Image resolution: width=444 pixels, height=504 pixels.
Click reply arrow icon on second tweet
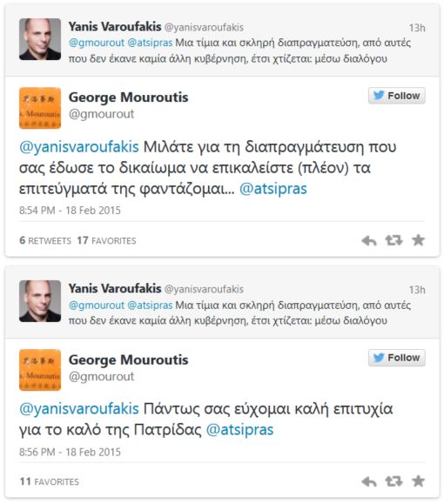[x=369, y=481]
